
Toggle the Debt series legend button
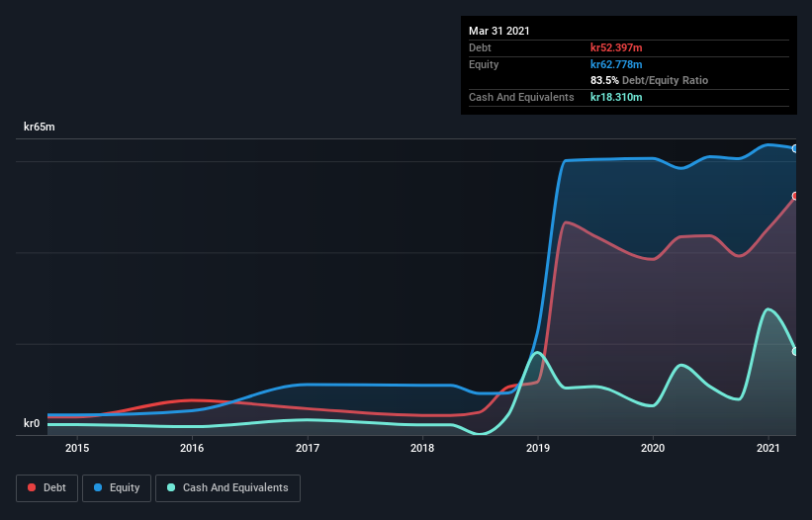[x=47, y=488]
